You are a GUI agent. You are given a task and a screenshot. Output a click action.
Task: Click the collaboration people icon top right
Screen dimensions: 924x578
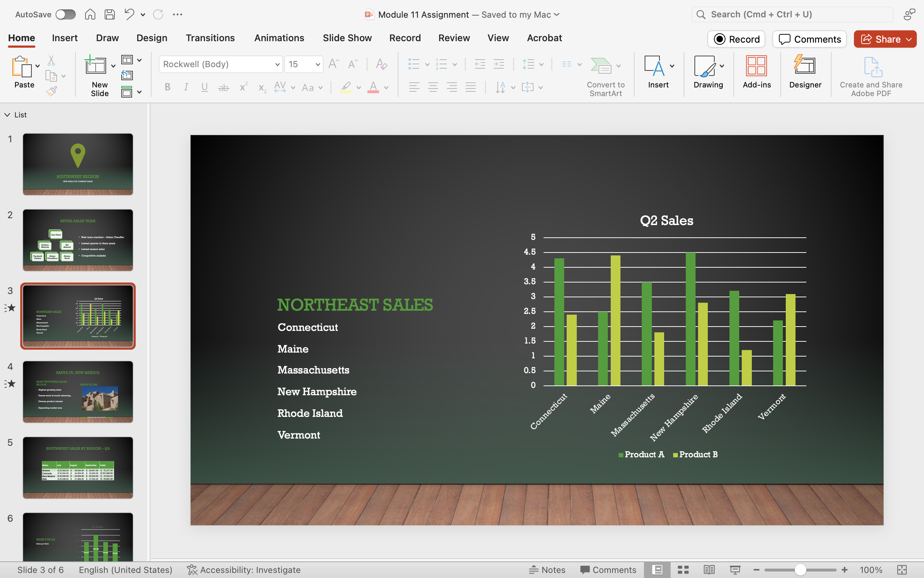(x=910, y=14)
